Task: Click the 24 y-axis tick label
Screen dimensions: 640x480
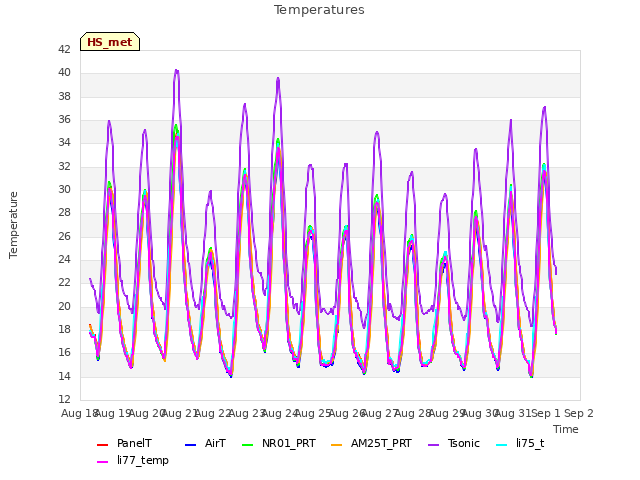Action: 64,260
